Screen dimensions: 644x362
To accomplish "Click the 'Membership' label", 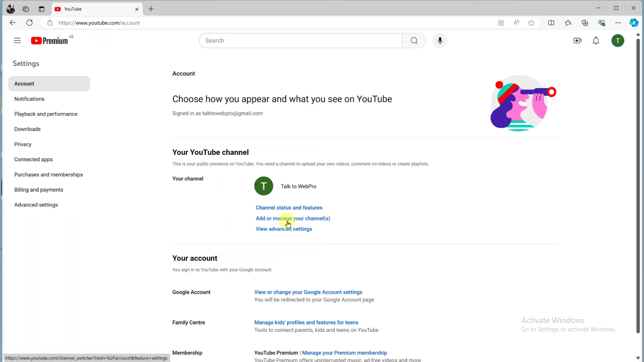I will 187,353.
